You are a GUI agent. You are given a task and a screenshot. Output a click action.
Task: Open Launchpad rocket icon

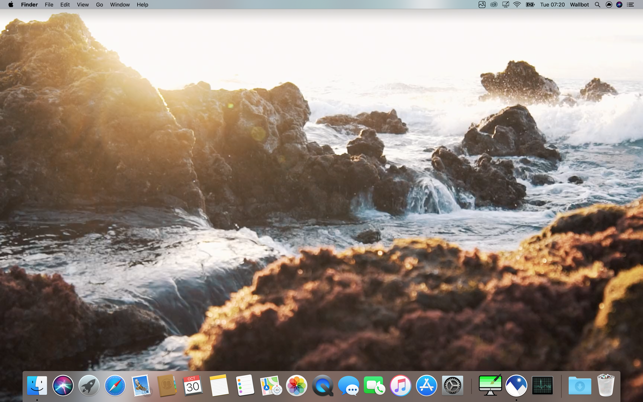pyautogui.click(x=89, y=385)
